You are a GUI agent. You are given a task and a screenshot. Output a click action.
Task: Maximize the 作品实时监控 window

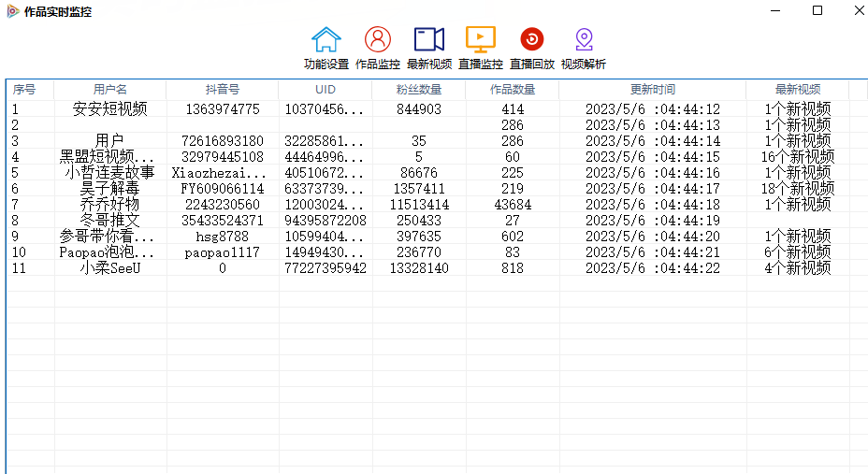817,10
